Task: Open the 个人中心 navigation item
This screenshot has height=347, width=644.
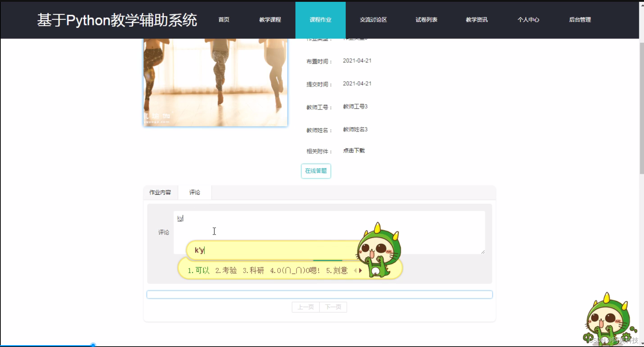Action: click(x=528, y=20)
